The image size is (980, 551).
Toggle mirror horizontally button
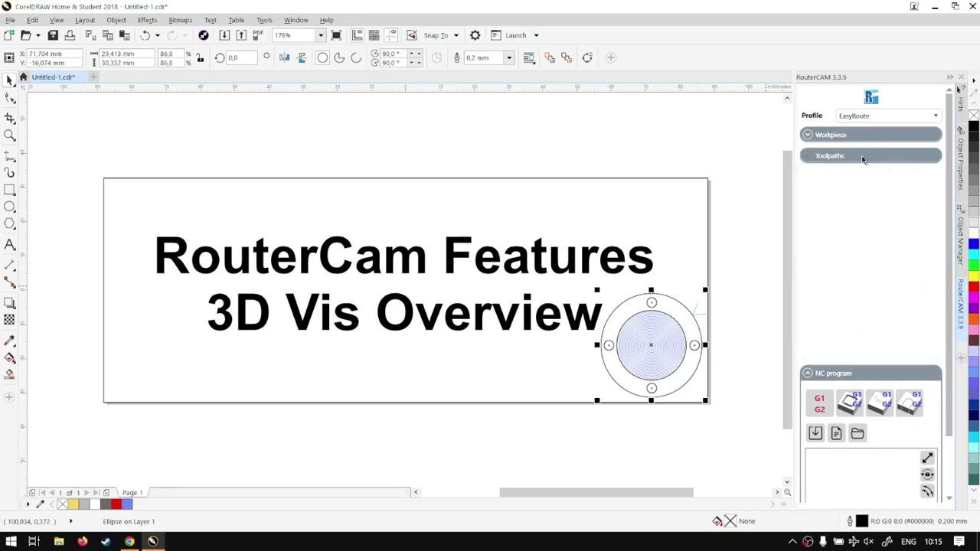(x=284, y=58)
